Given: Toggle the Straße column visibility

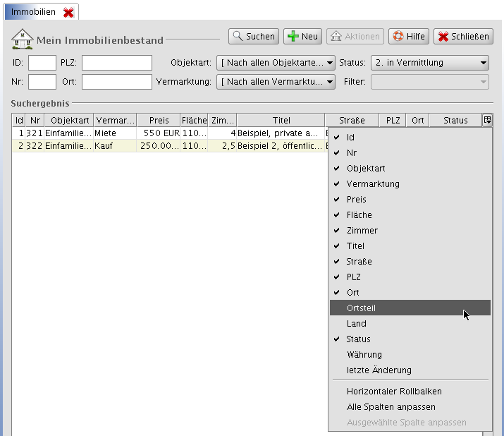Looking at the screenshot, I should (x=359, y=262).
